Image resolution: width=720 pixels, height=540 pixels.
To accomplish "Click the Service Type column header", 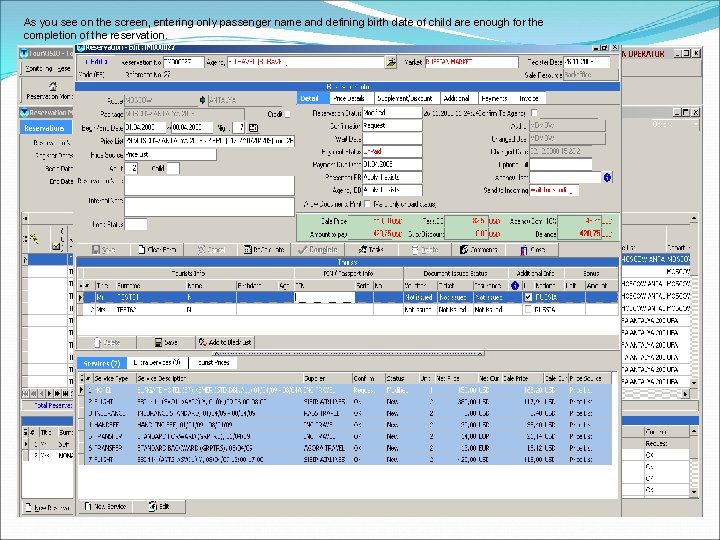I will pos(114,379).
